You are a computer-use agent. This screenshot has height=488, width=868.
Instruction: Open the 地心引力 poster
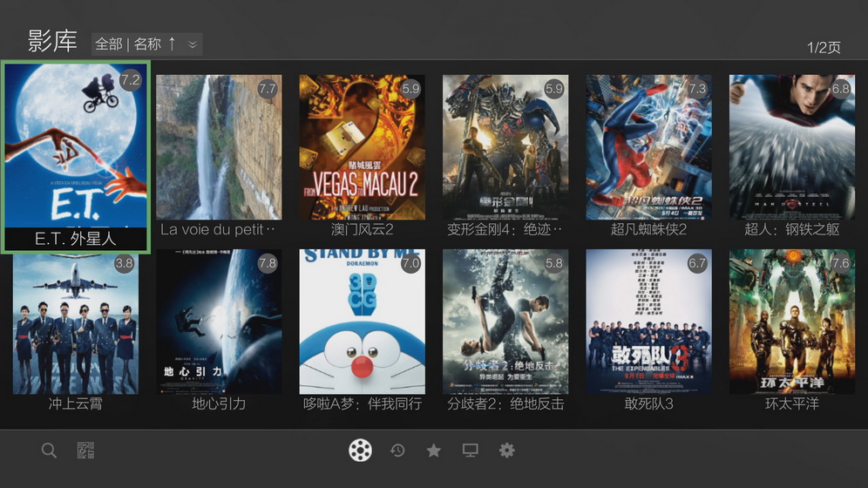click(x=219, y=322)
